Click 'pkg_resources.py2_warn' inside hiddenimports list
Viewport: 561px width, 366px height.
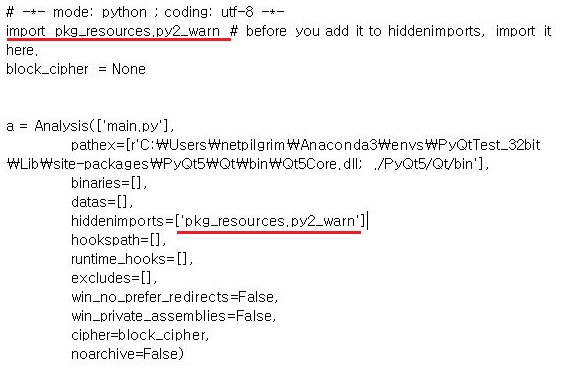(x=269, y=221)
